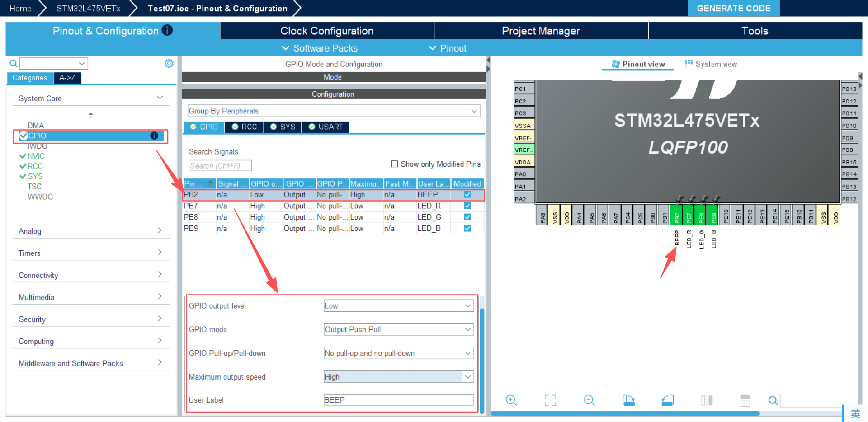Click the PE10 pin on the chip
The image size is (868, 422).
[x=726, y=214]
